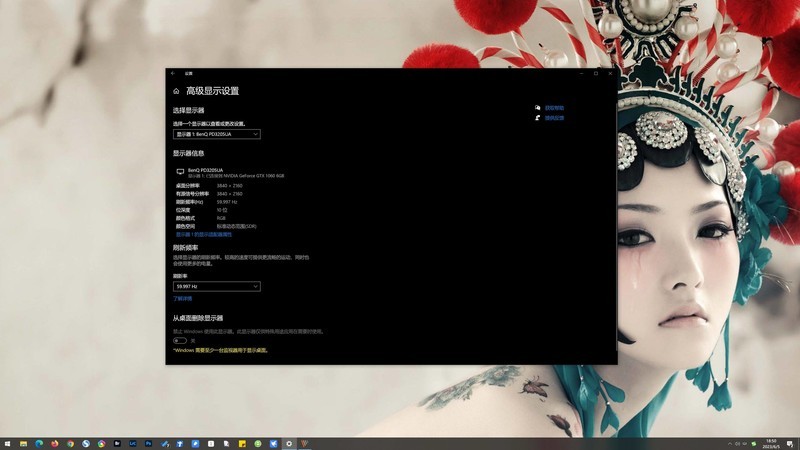Open the notification action center

(x=790, y=444)
